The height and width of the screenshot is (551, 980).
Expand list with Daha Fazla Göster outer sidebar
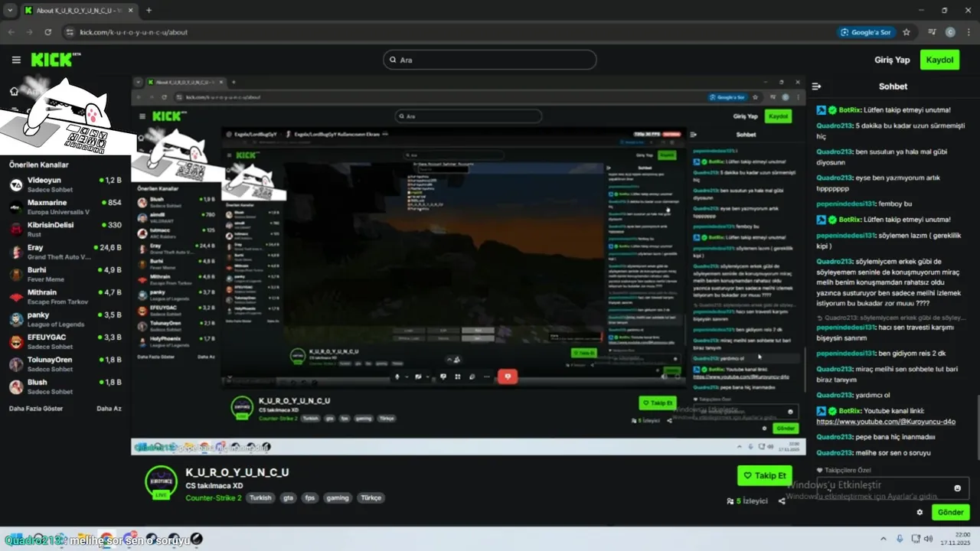[36, 409]
